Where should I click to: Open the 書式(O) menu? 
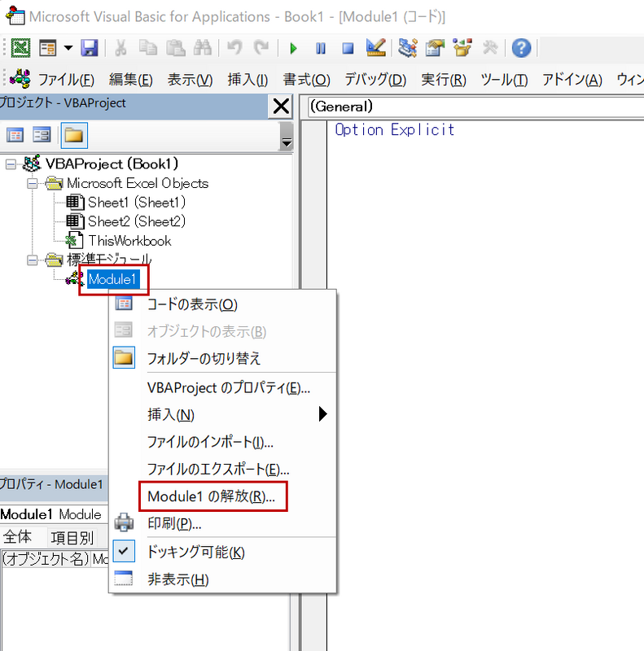306,79
